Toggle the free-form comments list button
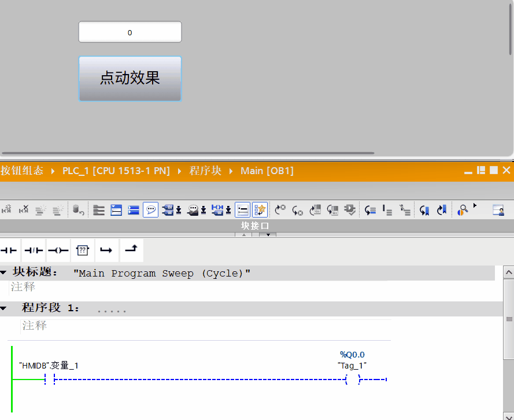The image size is (514, 420). click(243, 210)
